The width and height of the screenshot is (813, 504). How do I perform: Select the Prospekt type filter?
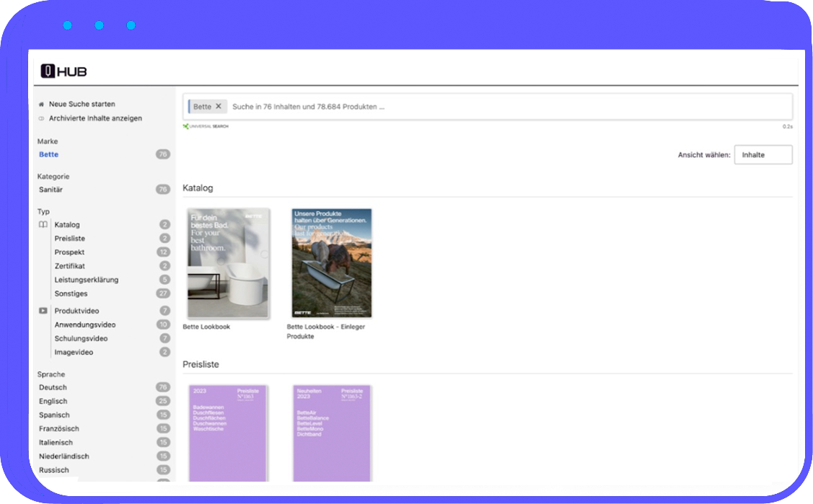(69, 252)
